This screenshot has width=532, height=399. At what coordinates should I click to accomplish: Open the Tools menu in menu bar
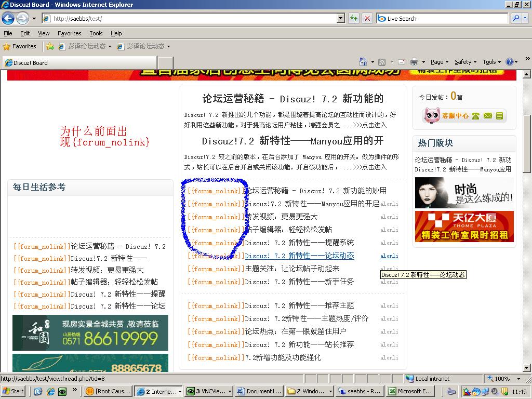tap(96, 33)
